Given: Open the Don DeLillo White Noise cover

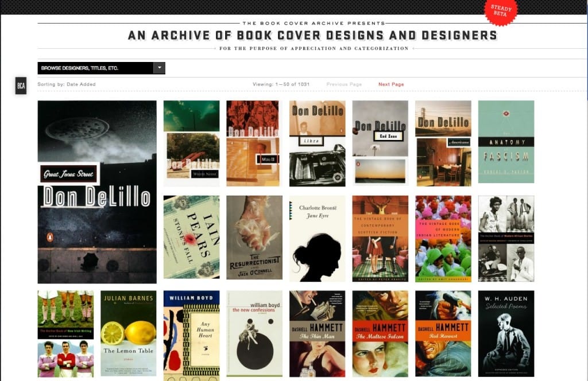Looking at the screenshot, I should (x=192, y=143).
